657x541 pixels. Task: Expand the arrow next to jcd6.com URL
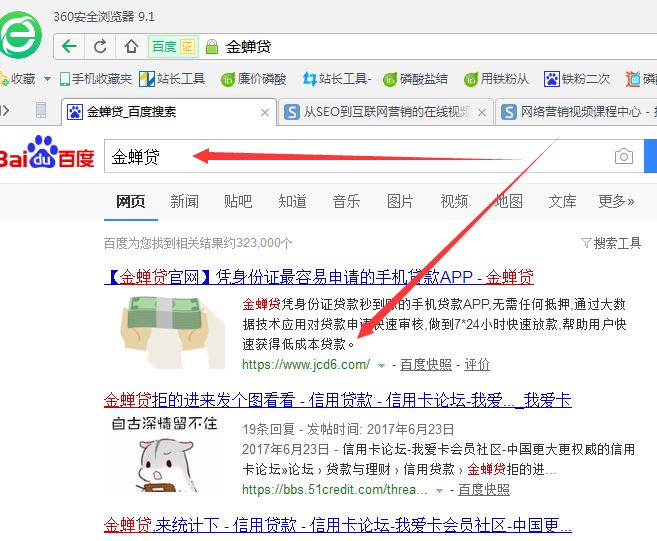click(x=381, y=365)
